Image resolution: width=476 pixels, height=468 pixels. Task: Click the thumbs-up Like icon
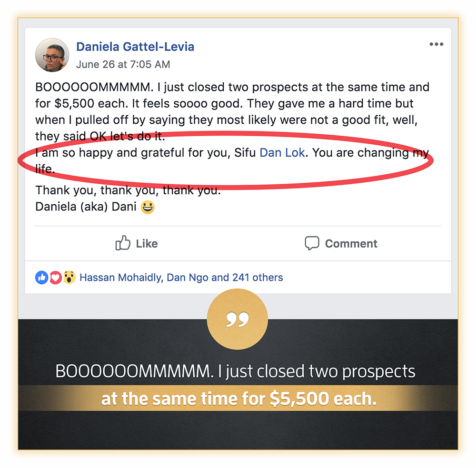pos(123,243)
